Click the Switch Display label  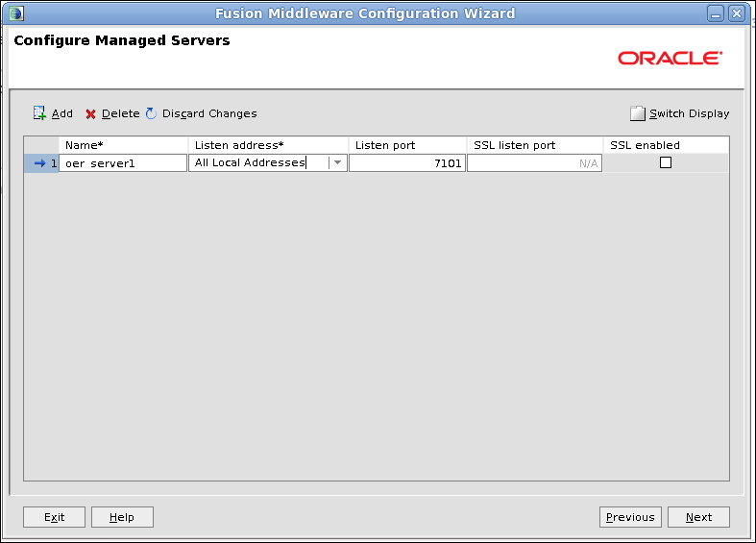(x=689, y=113)
